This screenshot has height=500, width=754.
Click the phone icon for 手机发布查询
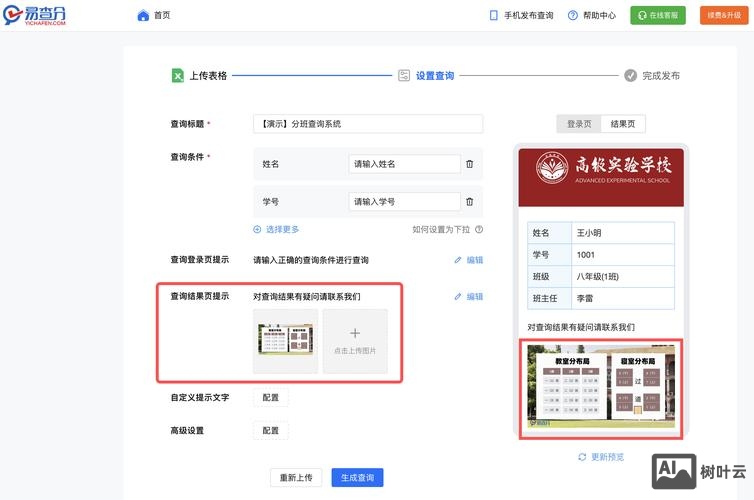click(493, 15)
